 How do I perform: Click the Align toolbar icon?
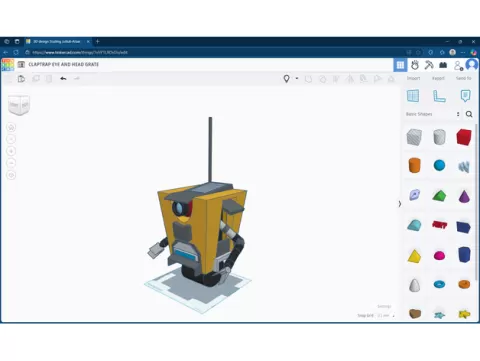click(336, 79)
